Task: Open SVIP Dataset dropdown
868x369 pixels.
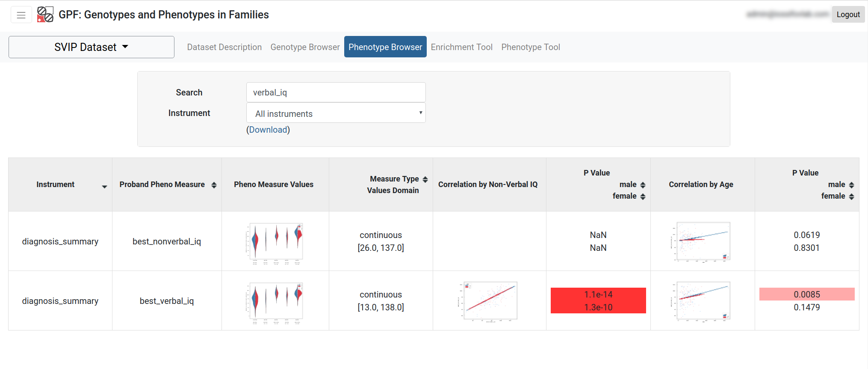Action: coord(92,47)
